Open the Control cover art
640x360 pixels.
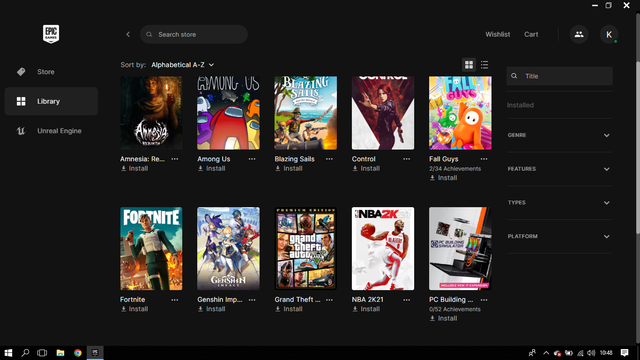click(383, 113)
